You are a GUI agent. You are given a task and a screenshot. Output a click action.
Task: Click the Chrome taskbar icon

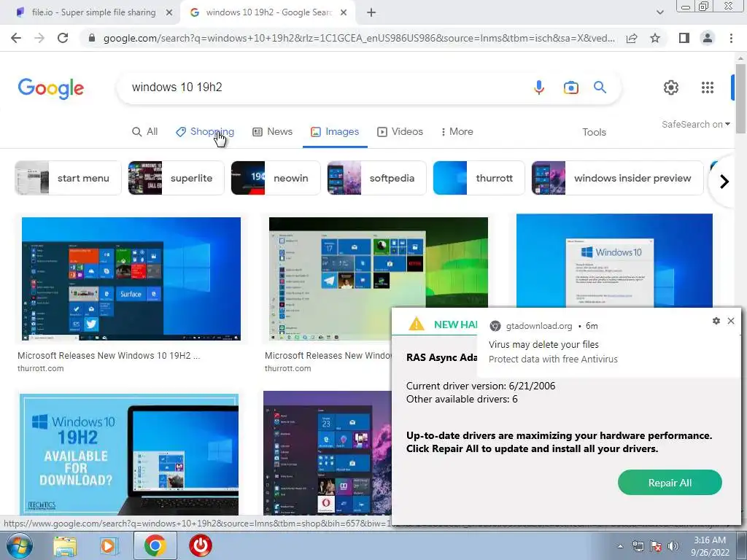[x=155, y=545]
